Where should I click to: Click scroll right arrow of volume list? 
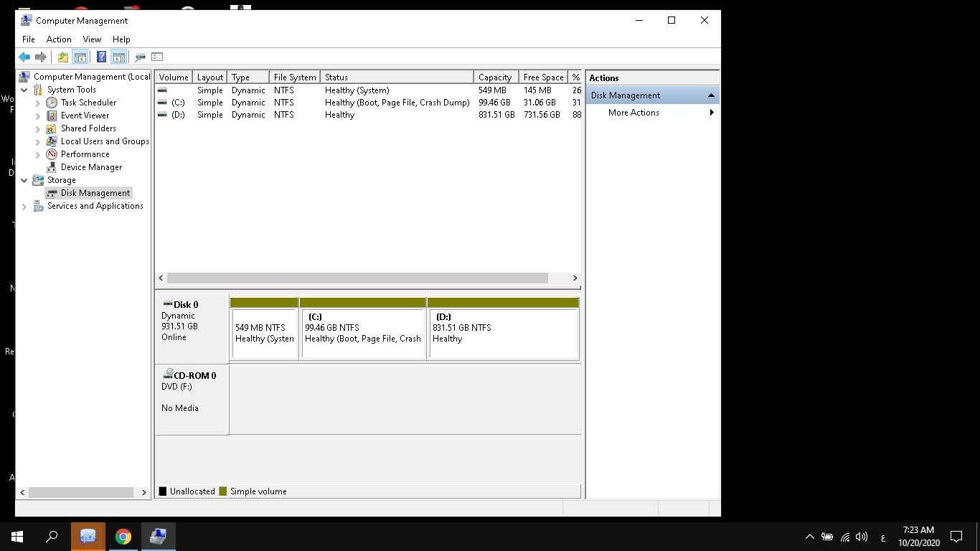575,278
